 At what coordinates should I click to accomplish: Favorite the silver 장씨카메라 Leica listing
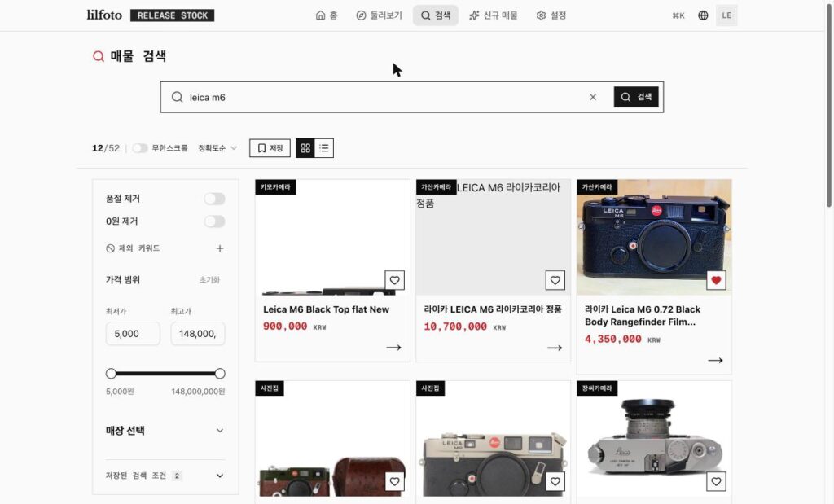(x=716, y=482)
